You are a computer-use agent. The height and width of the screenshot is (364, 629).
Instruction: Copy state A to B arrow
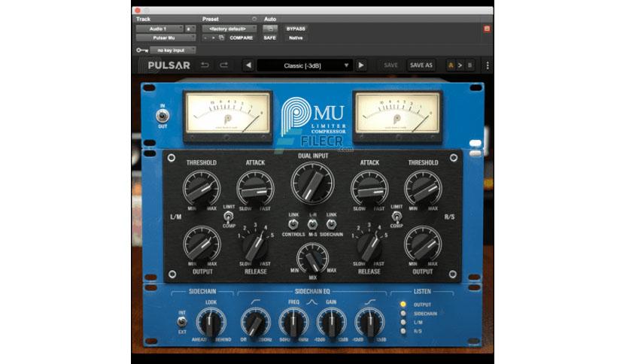coord(460,65)
